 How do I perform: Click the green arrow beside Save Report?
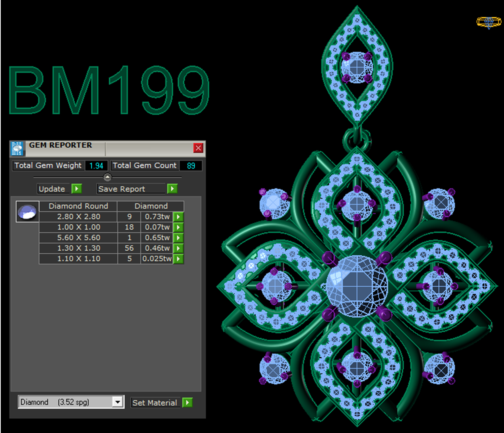pyautogui.click(x=172, y=189)
